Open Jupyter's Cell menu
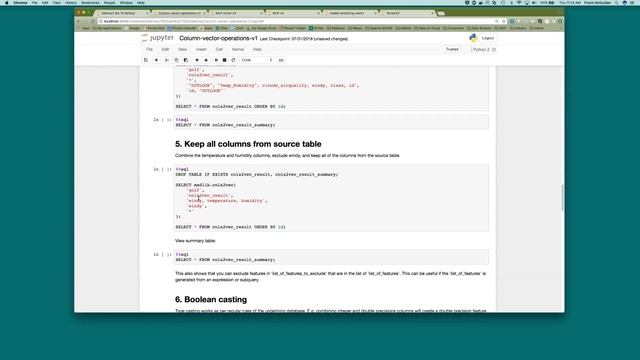 pyautogui.click(x=219, y=49)
